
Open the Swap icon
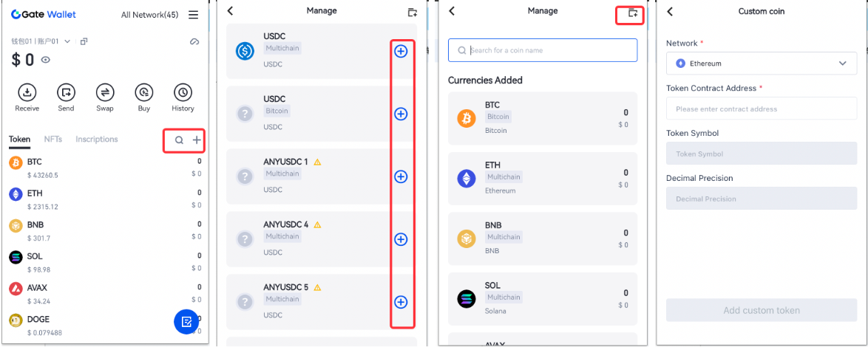click(105, 93)
